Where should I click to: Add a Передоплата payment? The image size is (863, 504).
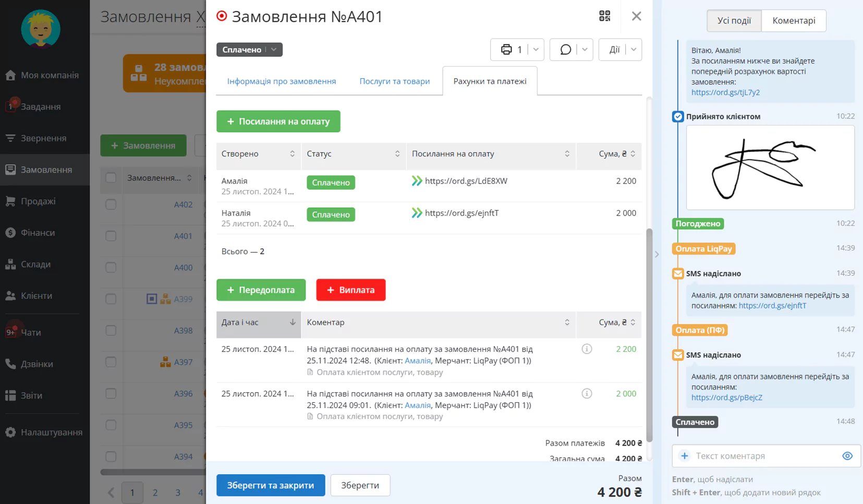tap(261, 290)
